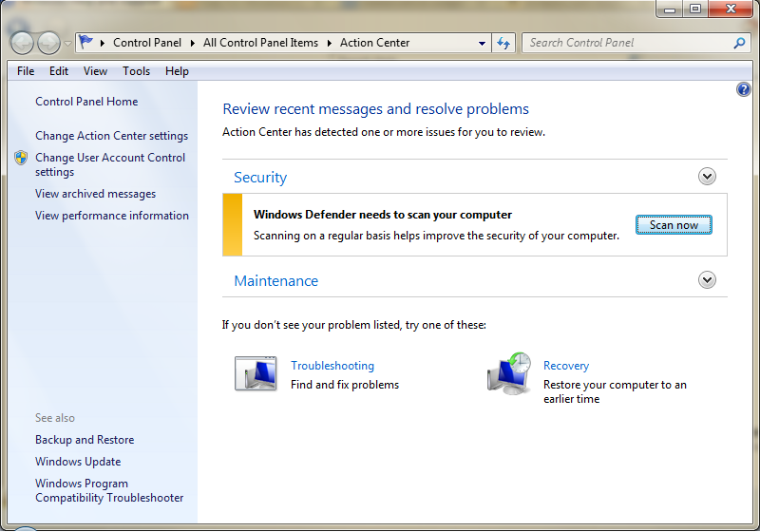
Task: Open Windows Program Compatibility Troubleshooter
Action: (x=109, y=490)
